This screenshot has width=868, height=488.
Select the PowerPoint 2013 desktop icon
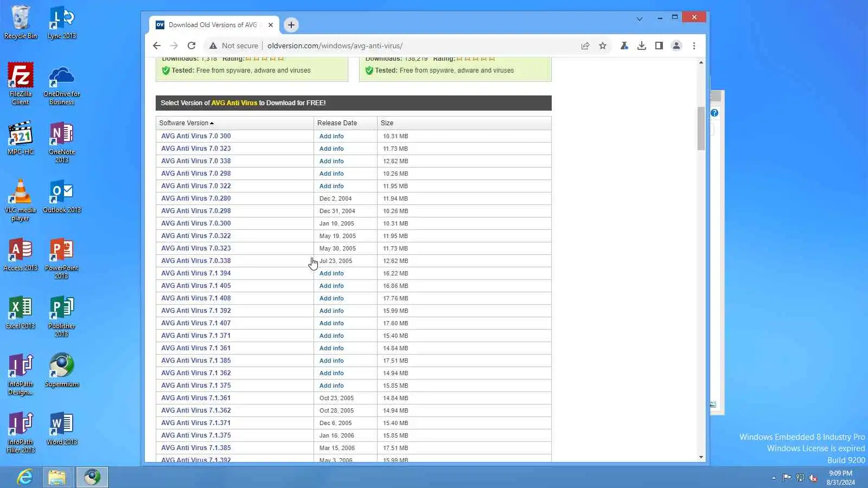click(x=62, y=258)
